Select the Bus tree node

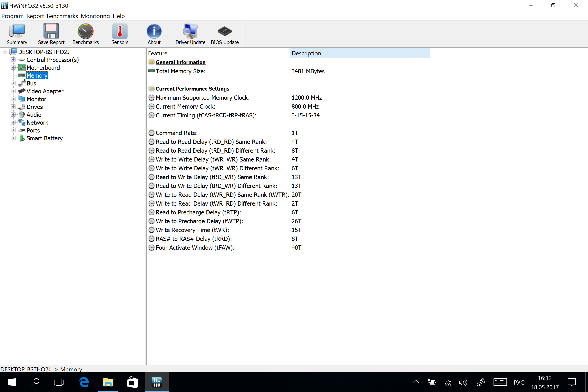click(x=31, y=83)
